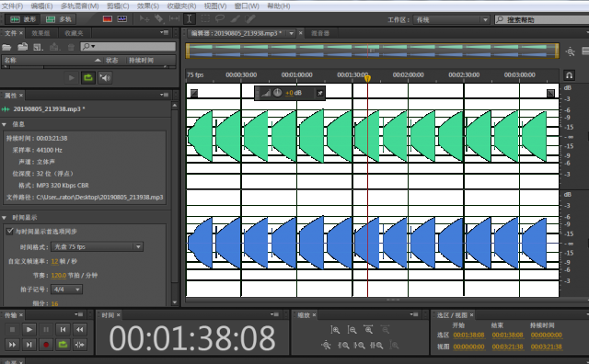Click the search help field
Image resolution: width=589 pixels, height=364 pixels.
click(542, 19)
